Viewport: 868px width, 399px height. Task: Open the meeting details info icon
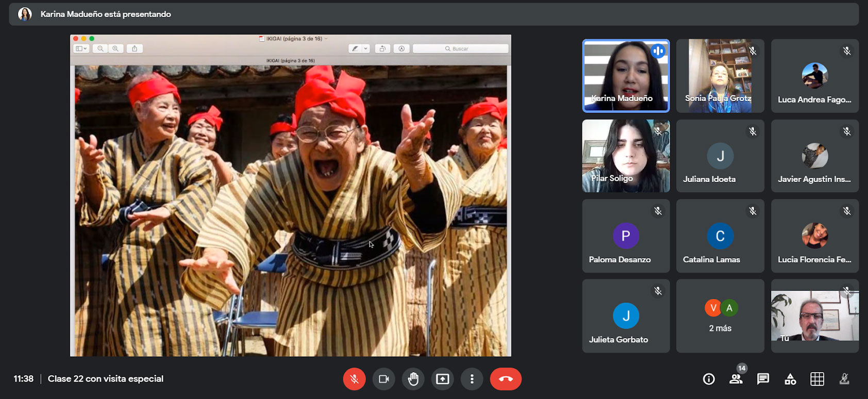[x=709, y=379]
